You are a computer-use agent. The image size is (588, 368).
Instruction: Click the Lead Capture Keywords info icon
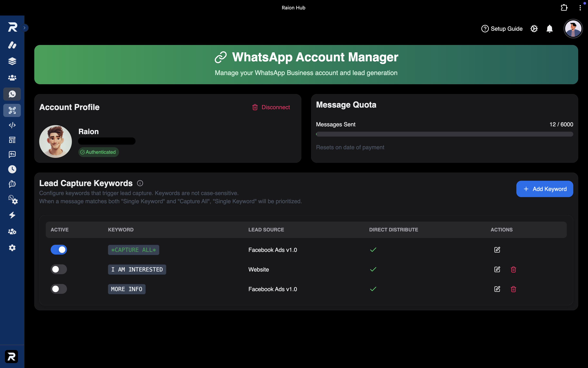[x=140, y=183]
